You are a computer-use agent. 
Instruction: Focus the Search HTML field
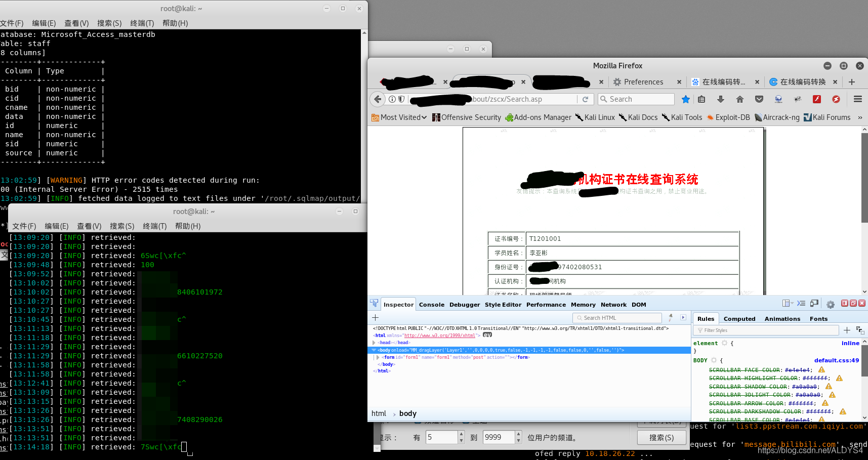617,318
